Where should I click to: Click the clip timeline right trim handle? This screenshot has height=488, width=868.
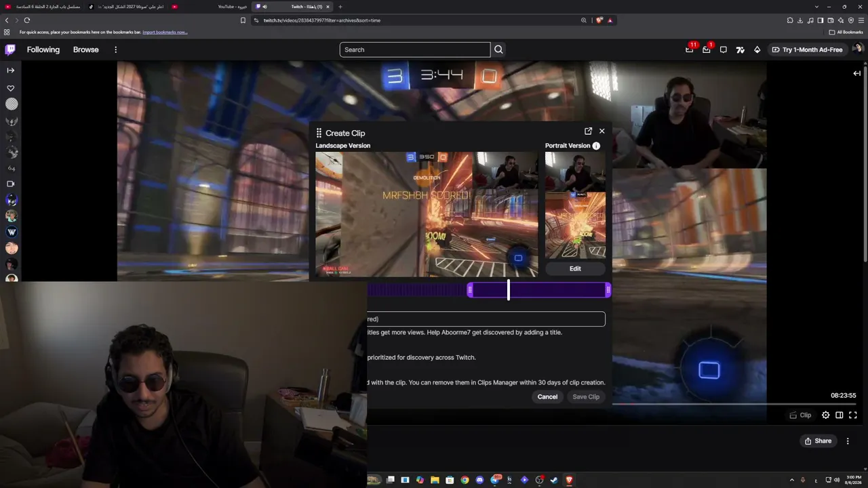click(608, 290)
